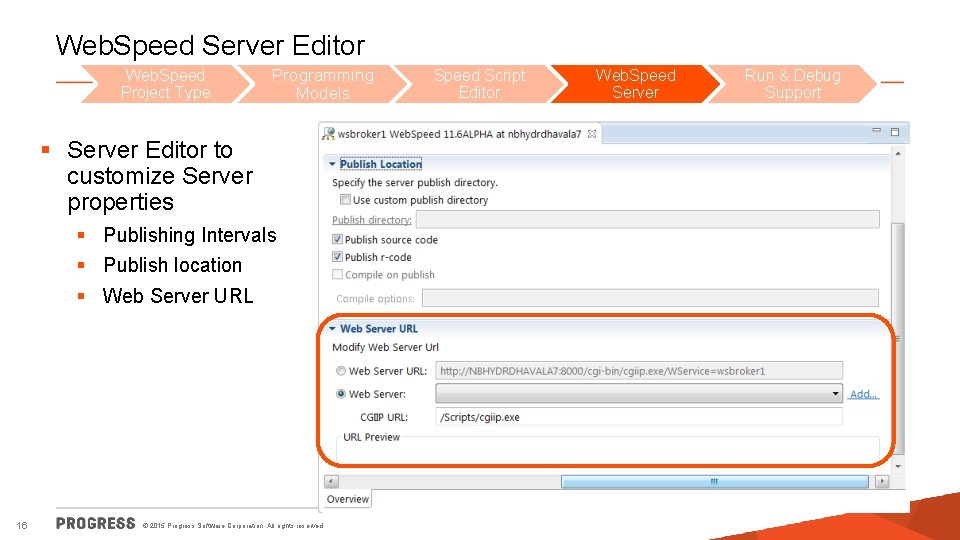
Task: Click the vertical scrollbar thumb
Action: coord(898,339)
